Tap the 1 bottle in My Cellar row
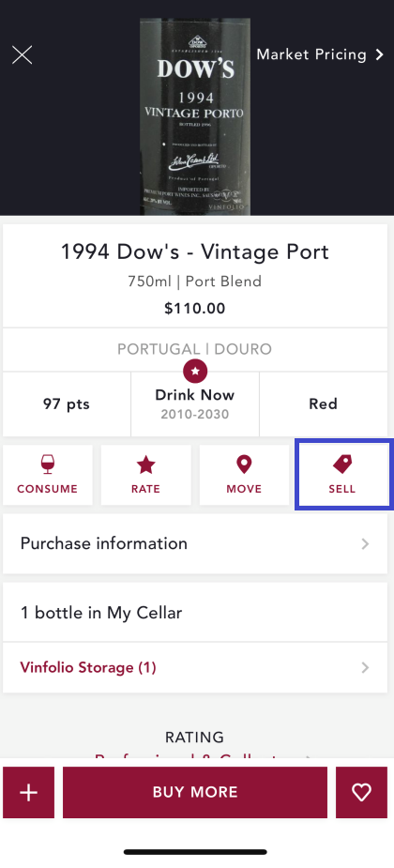This screenshot has width=394, height=868. click(x=195, y=612)
